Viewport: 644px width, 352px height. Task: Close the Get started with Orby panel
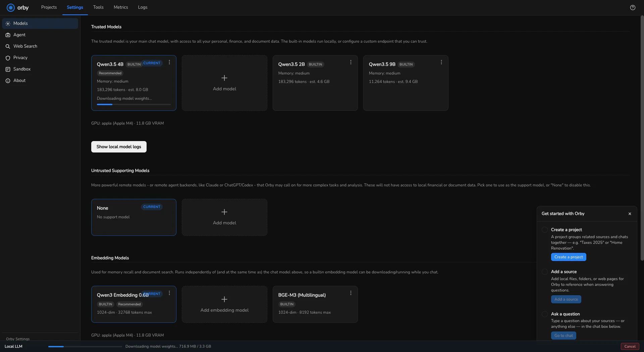click(630, 214)
